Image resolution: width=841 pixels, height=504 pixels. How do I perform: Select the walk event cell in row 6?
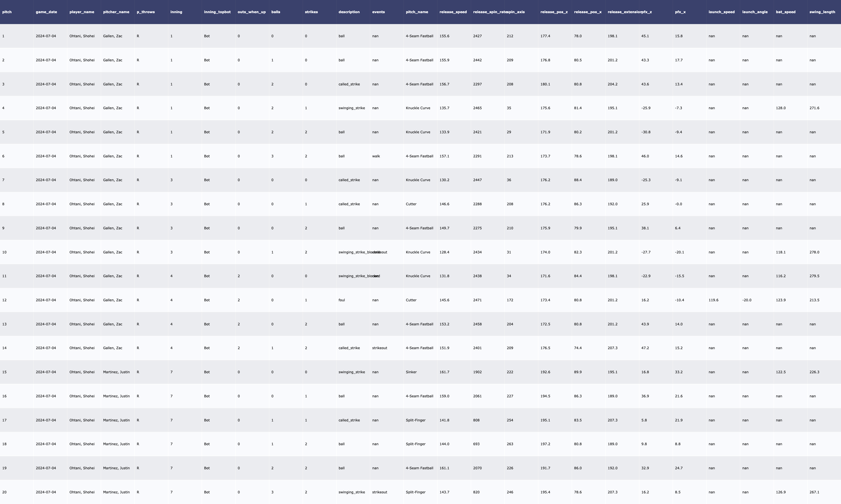[x=376, y=156]
